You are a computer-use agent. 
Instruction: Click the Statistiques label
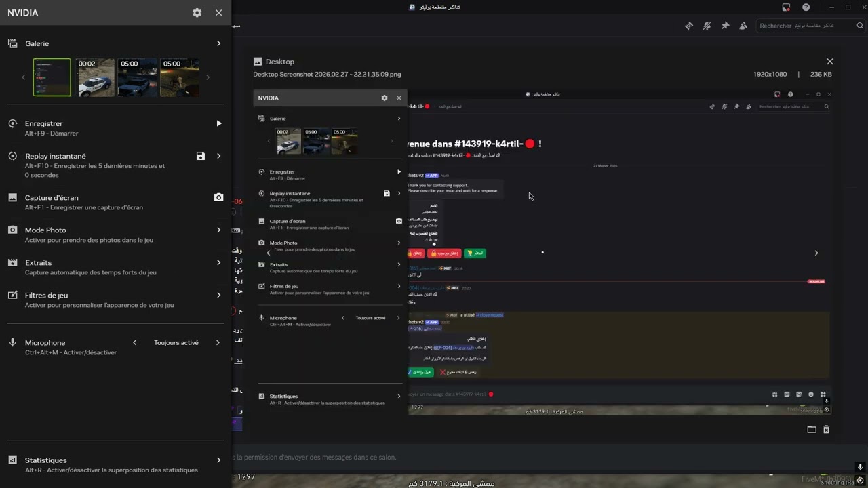pos(46,460)
